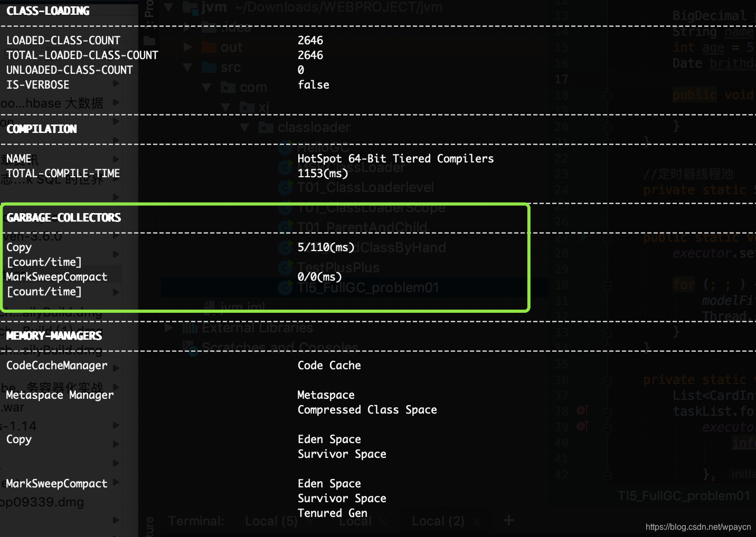Click the CodeCacheManager row label
The image size is (756, 537).
pyautogui.click(x=57, y=365)
